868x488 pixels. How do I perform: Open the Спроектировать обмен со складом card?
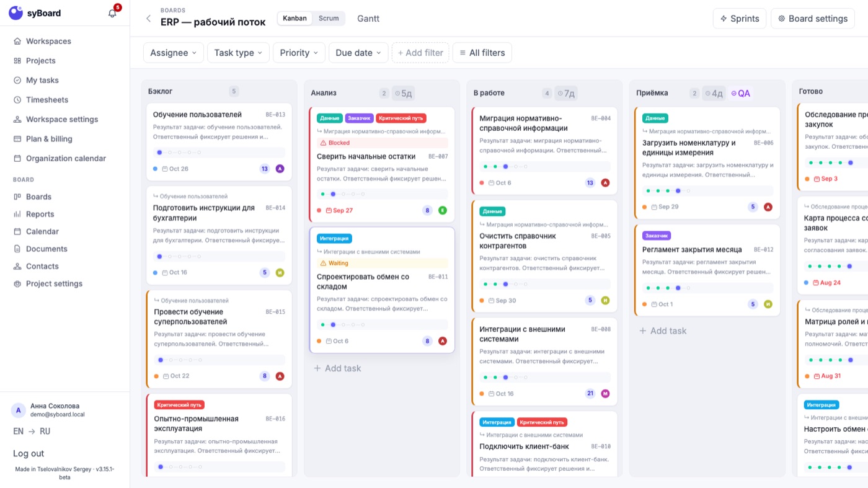pos(382,290)
